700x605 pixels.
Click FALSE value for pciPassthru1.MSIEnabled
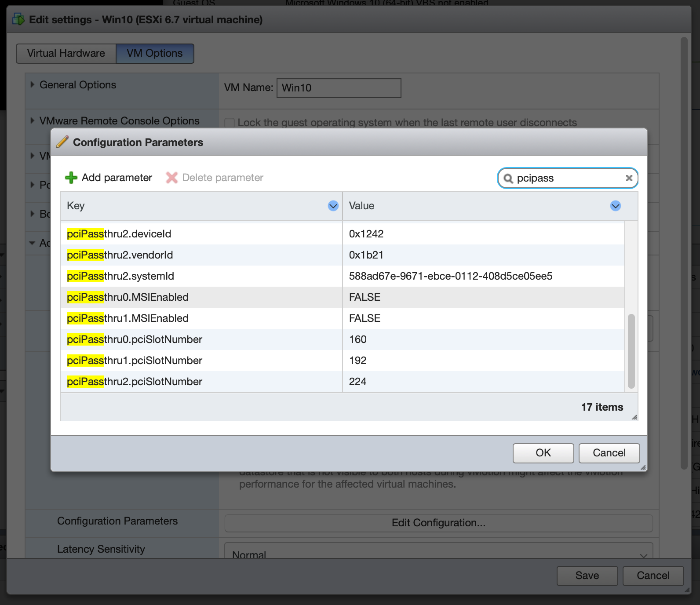coord(365,318)
